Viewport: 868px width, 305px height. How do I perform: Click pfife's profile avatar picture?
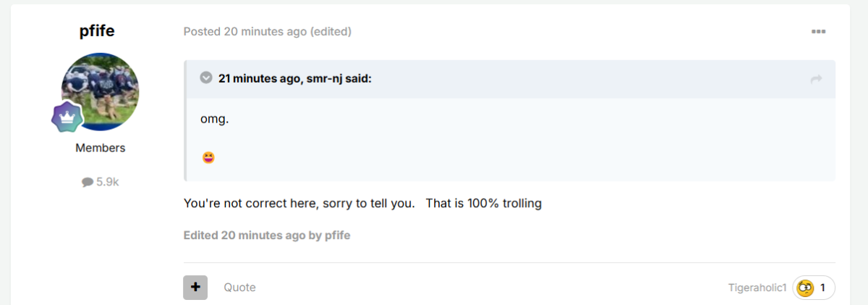point(101,91)
